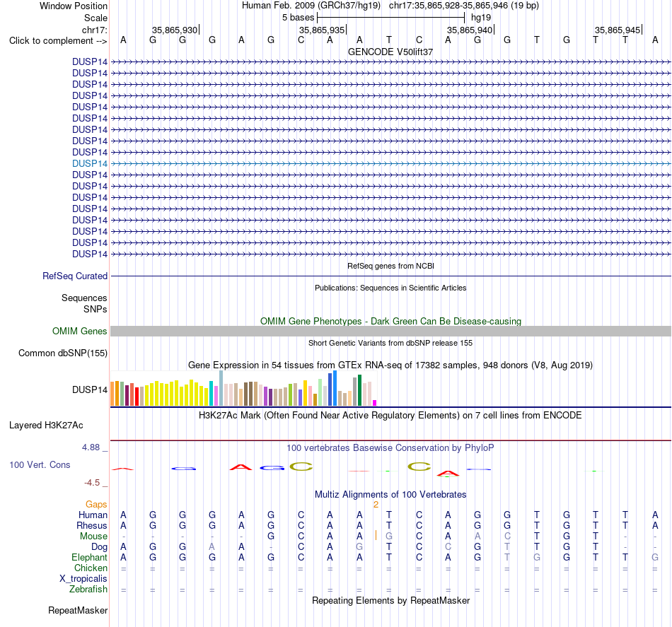The height and width of the screenshot is (627, 672).
Task: Click the X_tropicalis species label
Action: point(83,579)
